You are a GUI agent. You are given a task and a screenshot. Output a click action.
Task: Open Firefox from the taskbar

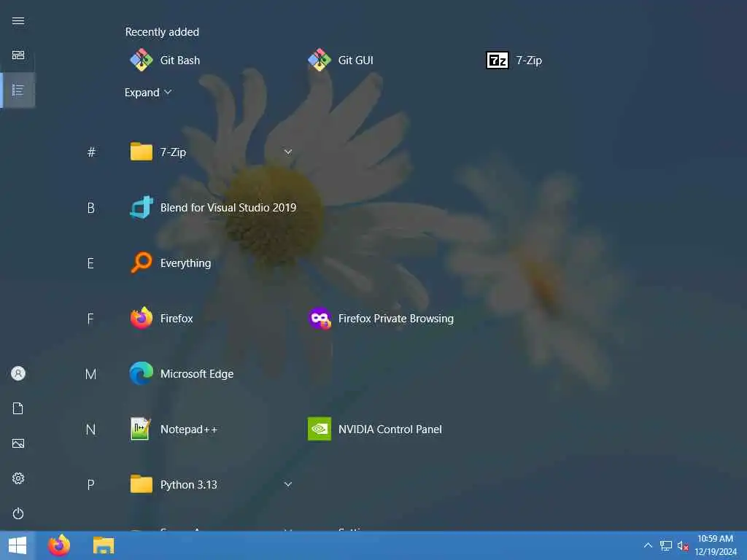click(59, 545)
